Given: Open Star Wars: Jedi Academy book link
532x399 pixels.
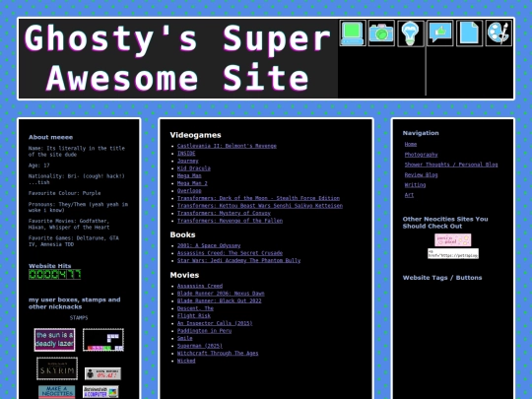Looking at the screenshot, I should 238,260.
